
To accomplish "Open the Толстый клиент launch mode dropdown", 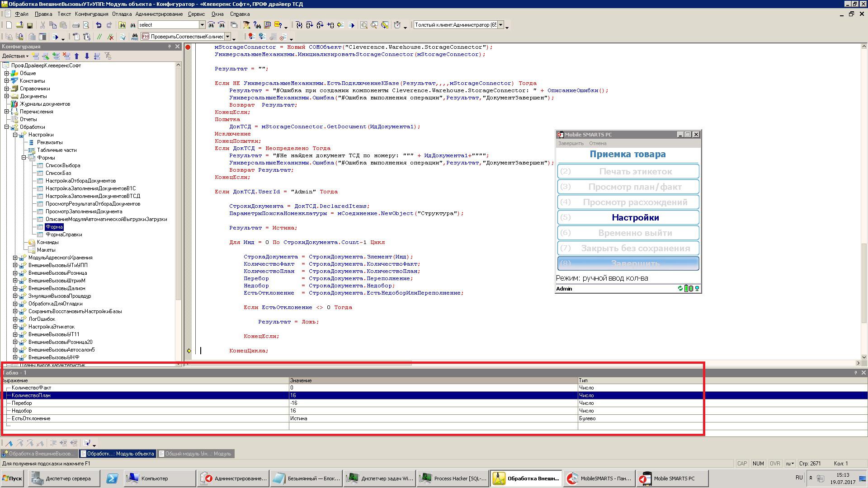I will (x=500, y=25).
